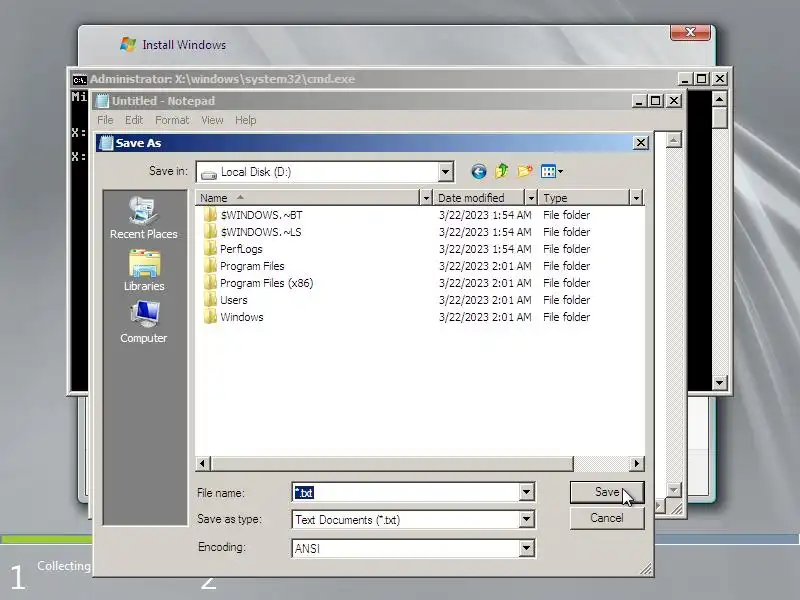Close the Save As dialog
This screenshot has width=800, height=600.
[640, 143]
